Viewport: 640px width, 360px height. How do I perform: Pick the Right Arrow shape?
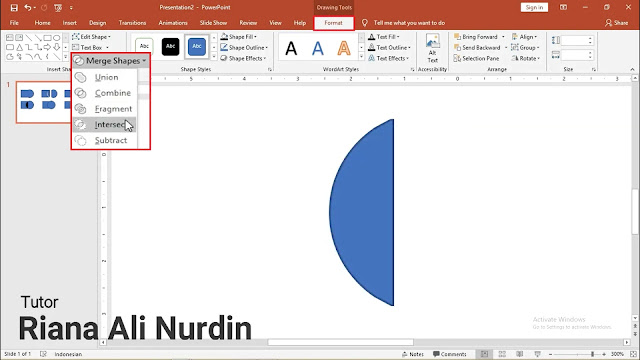pos(47,47)
